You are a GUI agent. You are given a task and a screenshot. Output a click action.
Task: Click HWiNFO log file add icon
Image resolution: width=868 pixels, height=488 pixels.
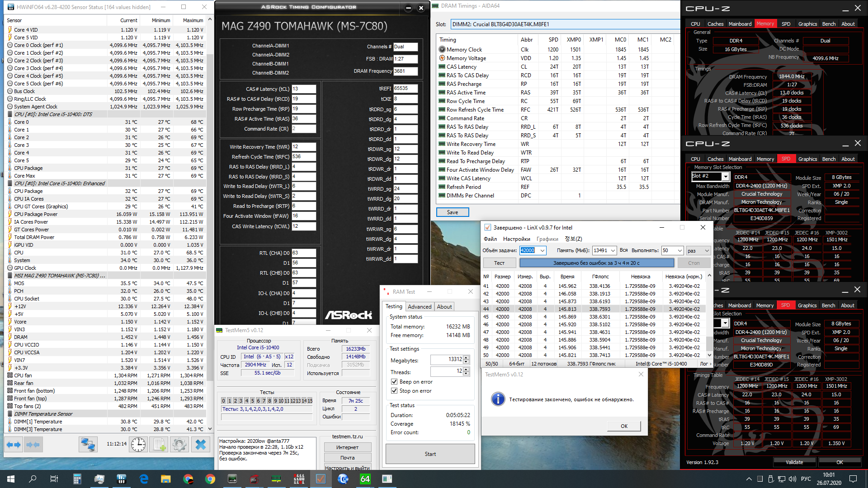tap(159, 445)
